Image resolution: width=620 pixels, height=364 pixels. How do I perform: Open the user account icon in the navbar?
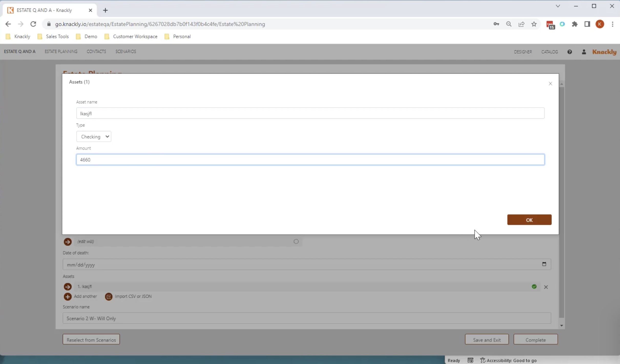[x=584, y=52]
